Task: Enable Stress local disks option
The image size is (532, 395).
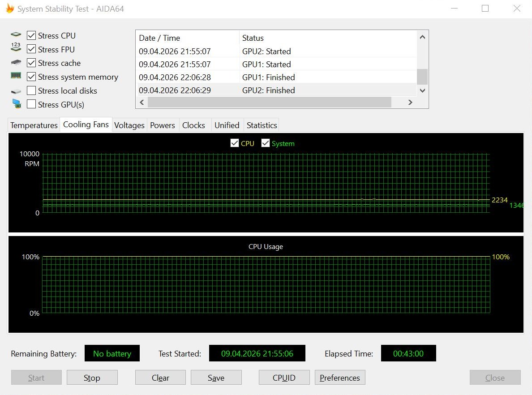Action: pyautogui.click(x=31, y=90)
